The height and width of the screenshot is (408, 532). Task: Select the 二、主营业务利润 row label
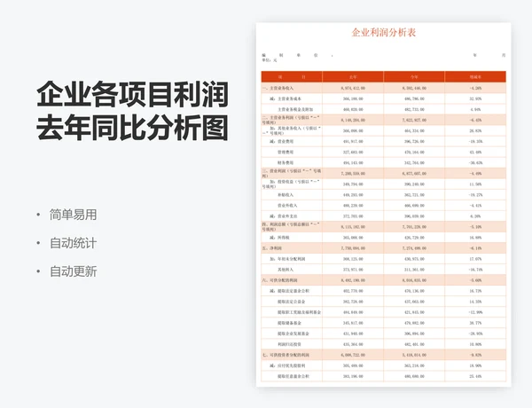(291, 120)
